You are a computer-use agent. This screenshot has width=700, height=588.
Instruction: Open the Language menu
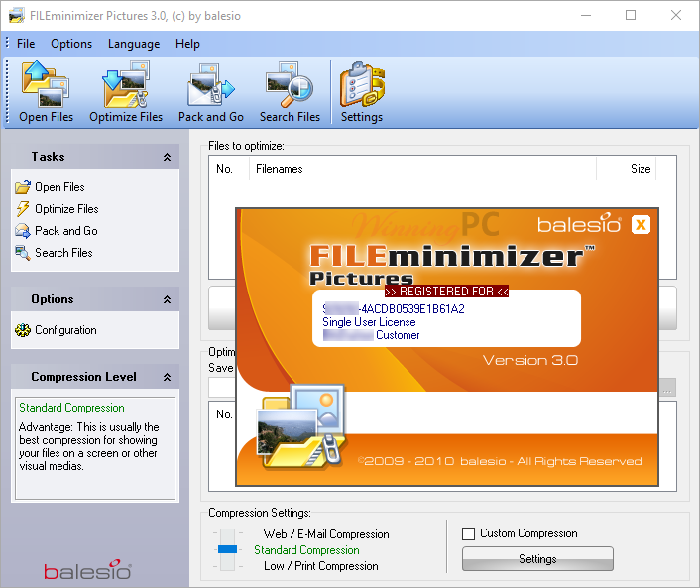click(x=134, y=44)
